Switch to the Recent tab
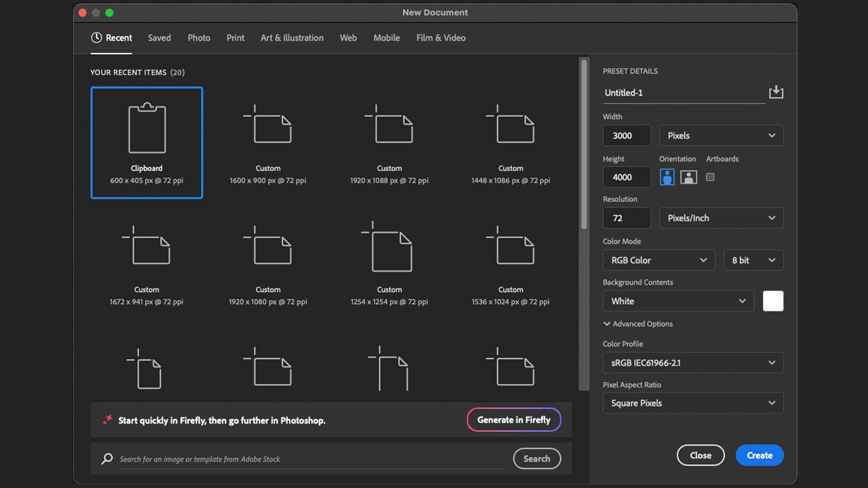868x488 pixels. coord(111,38)
